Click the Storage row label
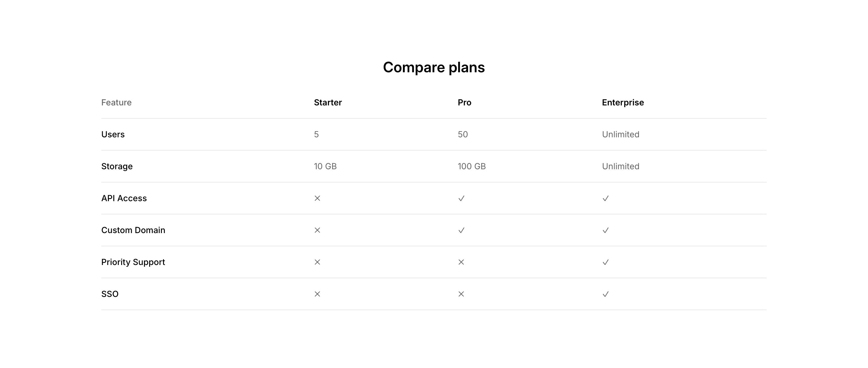868x368 pixels. tap(117, 166)
